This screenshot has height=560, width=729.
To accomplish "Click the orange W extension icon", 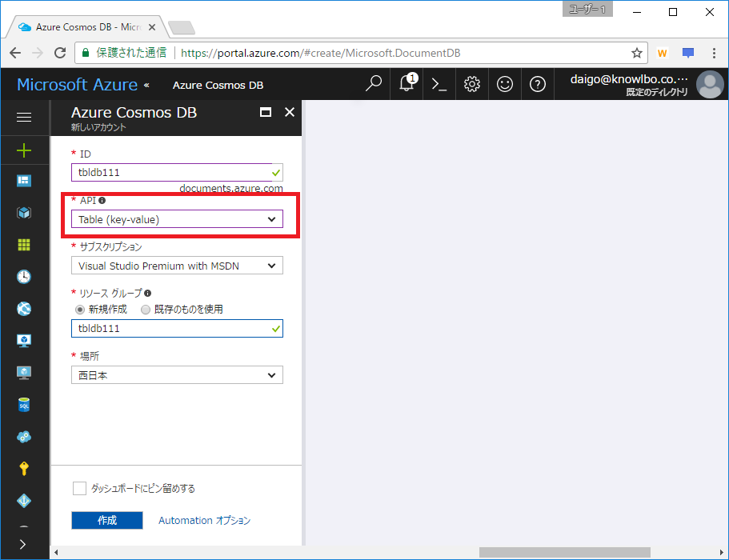I will pyautogui.click(x=662, y=53).
